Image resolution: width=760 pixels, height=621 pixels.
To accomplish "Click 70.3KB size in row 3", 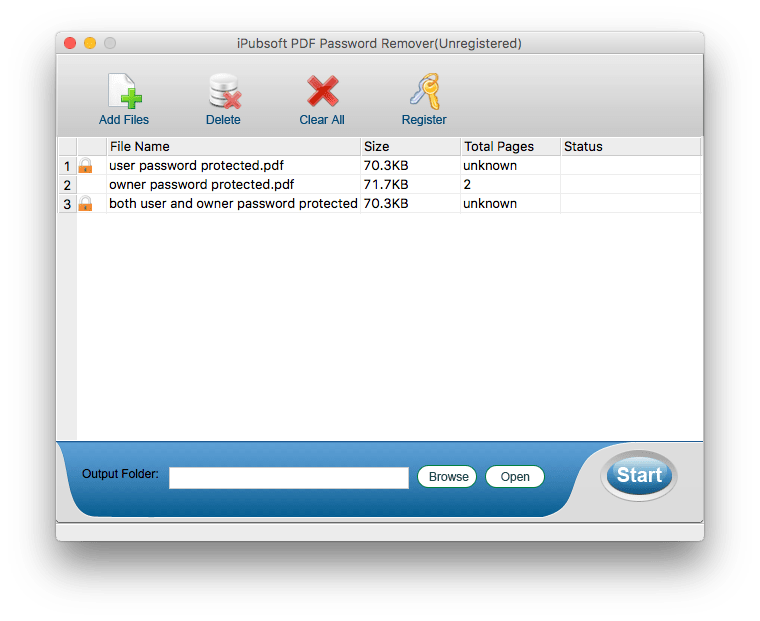I will [x=386, y=204].
